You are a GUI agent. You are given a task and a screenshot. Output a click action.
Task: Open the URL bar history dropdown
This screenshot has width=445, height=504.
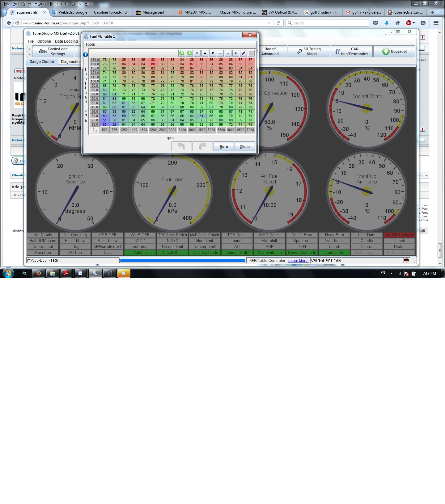click(269, 23)
